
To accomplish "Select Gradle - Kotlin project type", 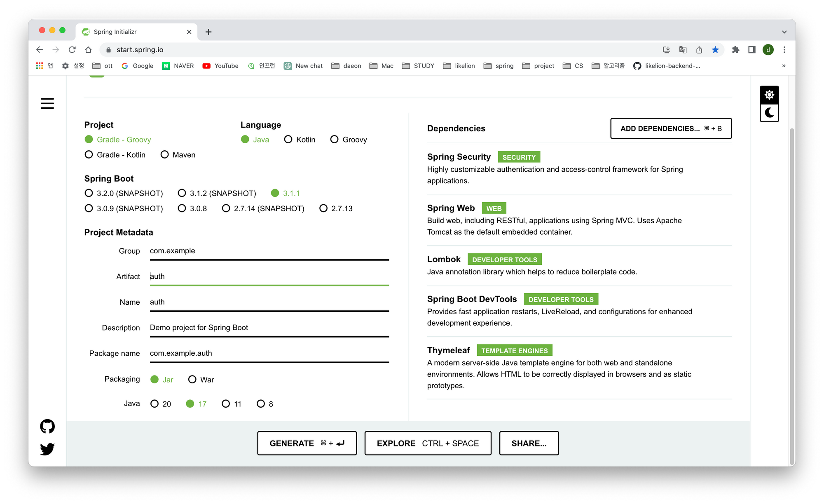I will coord(115,155).
